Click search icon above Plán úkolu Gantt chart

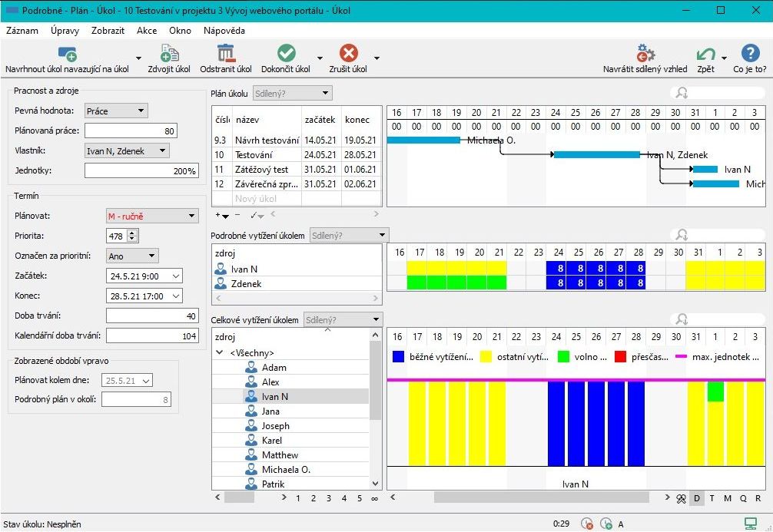pyautogui.click(x=682, y=93)
